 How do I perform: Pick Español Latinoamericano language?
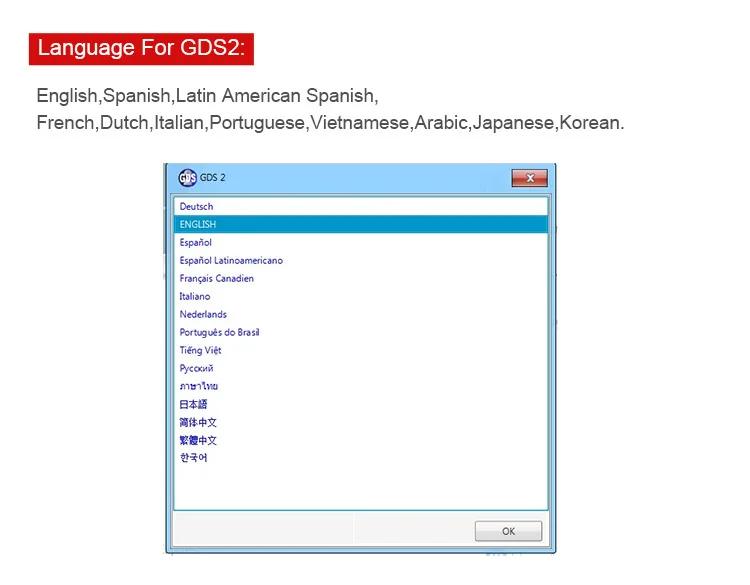[x=361, y=261]
